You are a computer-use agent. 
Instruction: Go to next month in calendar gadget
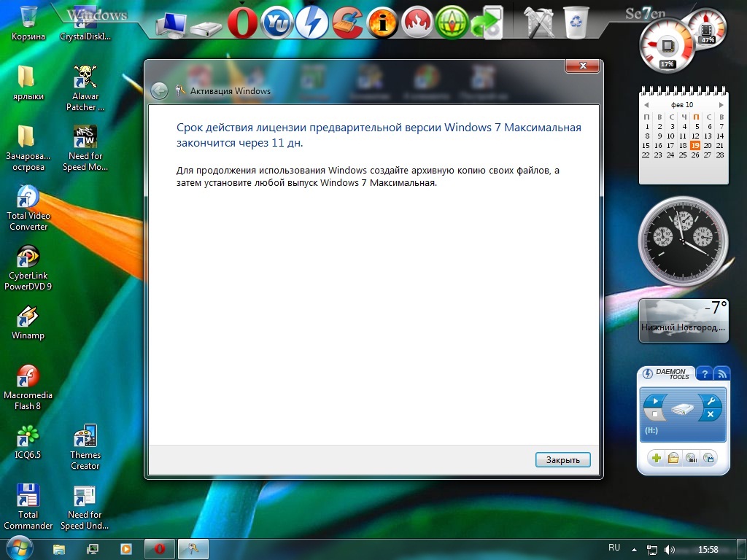[x=721, y=105]
